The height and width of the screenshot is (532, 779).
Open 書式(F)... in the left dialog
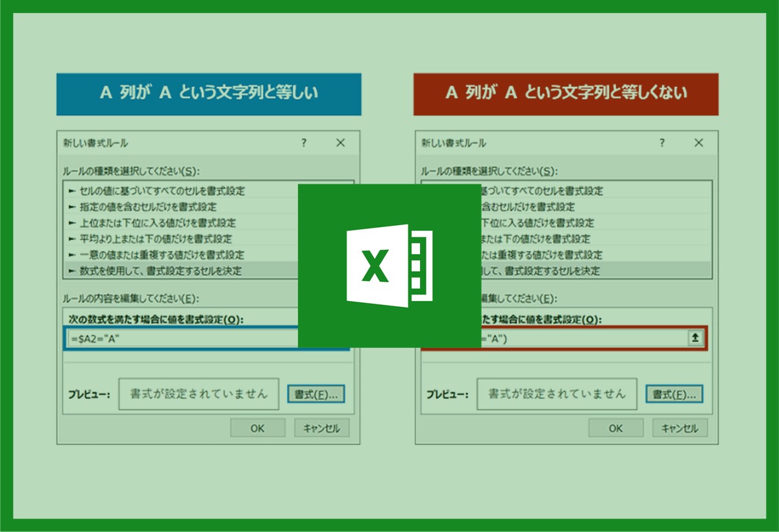316,394
